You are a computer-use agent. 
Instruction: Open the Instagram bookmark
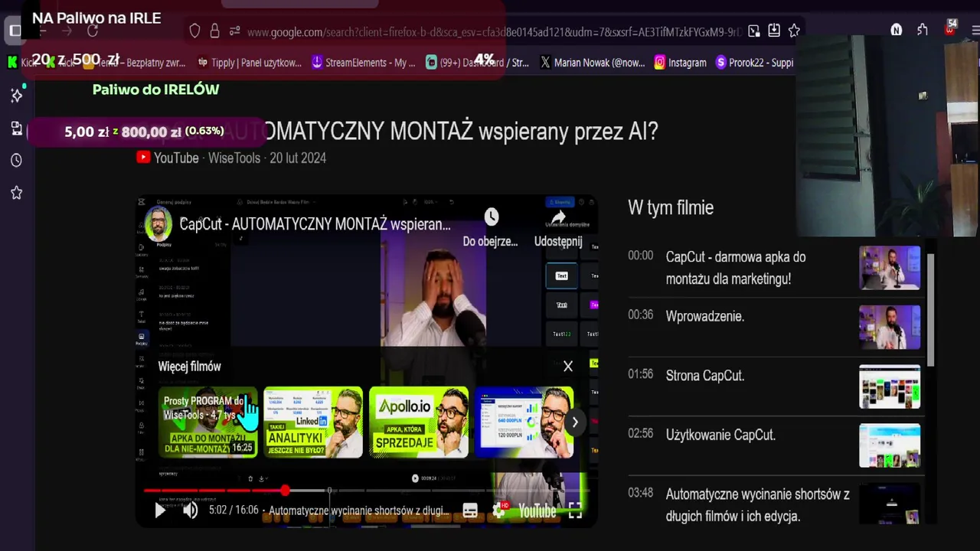tap(680, 63)
